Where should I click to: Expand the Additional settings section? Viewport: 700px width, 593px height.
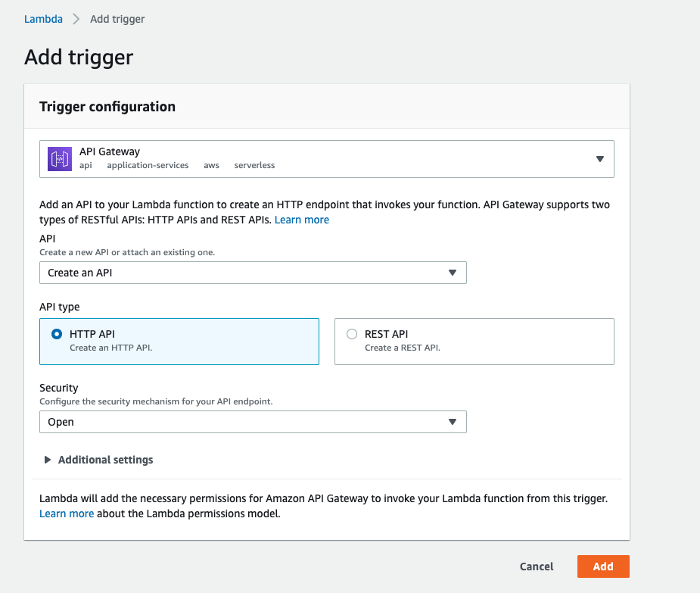coord(105,460)
